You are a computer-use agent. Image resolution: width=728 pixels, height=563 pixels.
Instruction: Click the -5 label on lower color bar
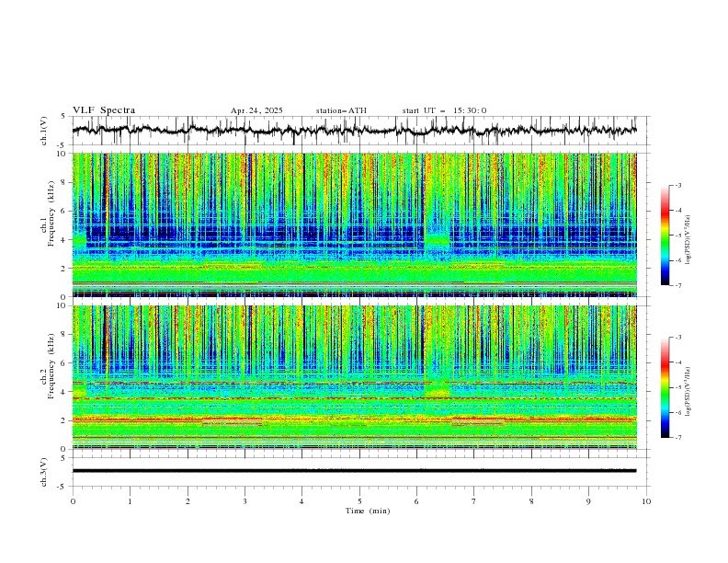pyautogui.click(x=677, y=387)
